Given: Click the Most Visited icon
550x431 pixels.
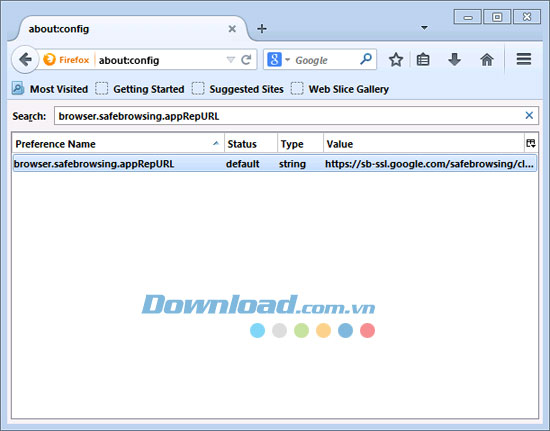Looking at the screenshot, I should pyautogui.click(x=18, y=88).
